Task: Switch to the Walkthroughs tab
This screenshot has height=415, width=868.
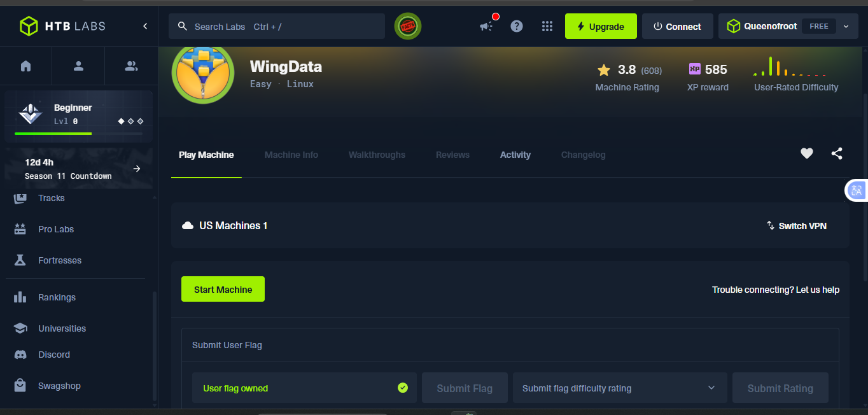Action: pos(377,155)
